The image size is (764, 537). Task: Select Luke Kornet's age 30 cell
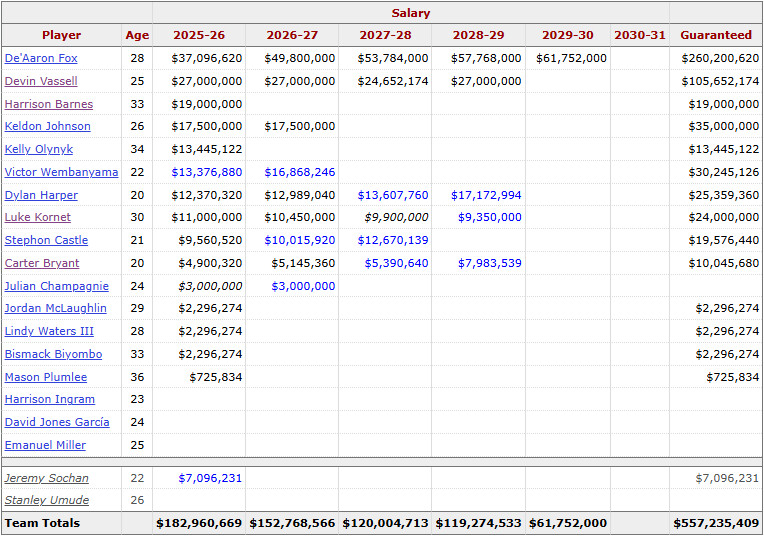137,217
